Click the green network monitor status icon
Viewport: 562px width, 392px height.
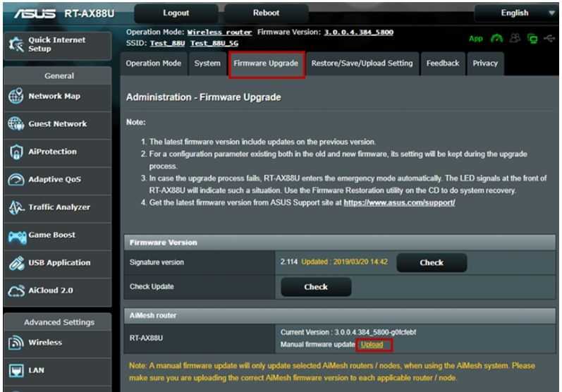pyautogui.click(x=532, y=38)
